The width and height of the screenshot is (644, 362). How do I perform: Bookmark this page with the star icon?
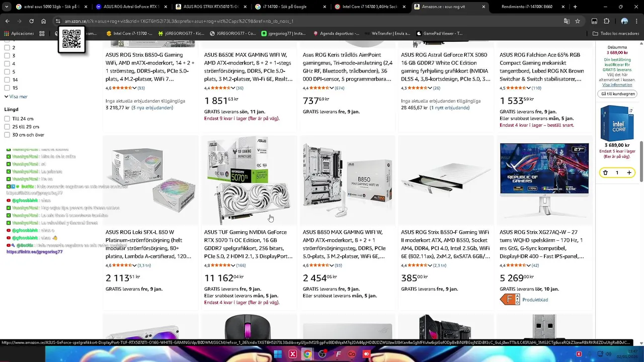click(578, 21)
